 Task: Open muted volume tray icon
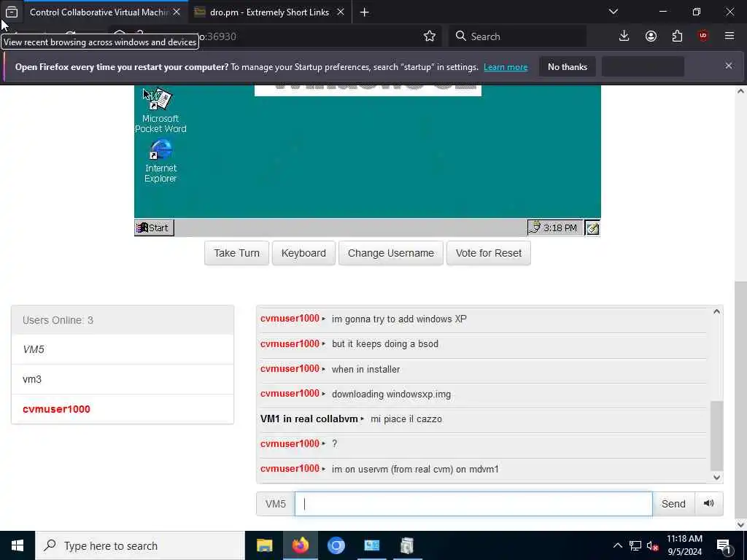(x=652, y=545)
